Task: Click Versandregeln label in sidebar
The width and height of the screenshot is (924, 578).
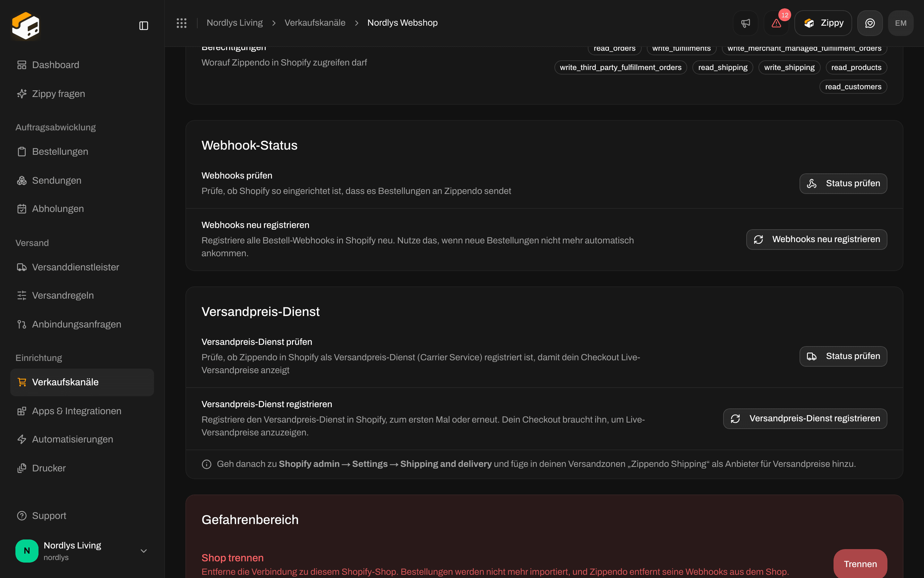Action: (63, 295)
